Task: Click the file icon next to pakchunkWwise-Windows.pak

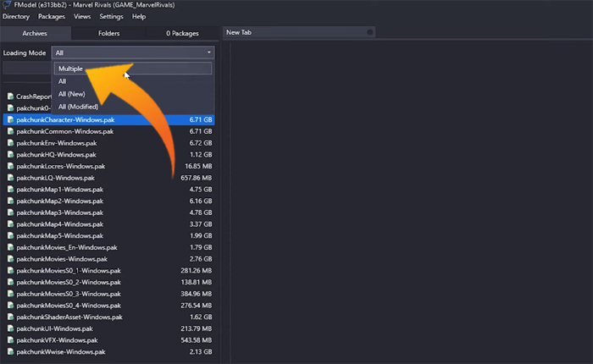Action: 11,351
